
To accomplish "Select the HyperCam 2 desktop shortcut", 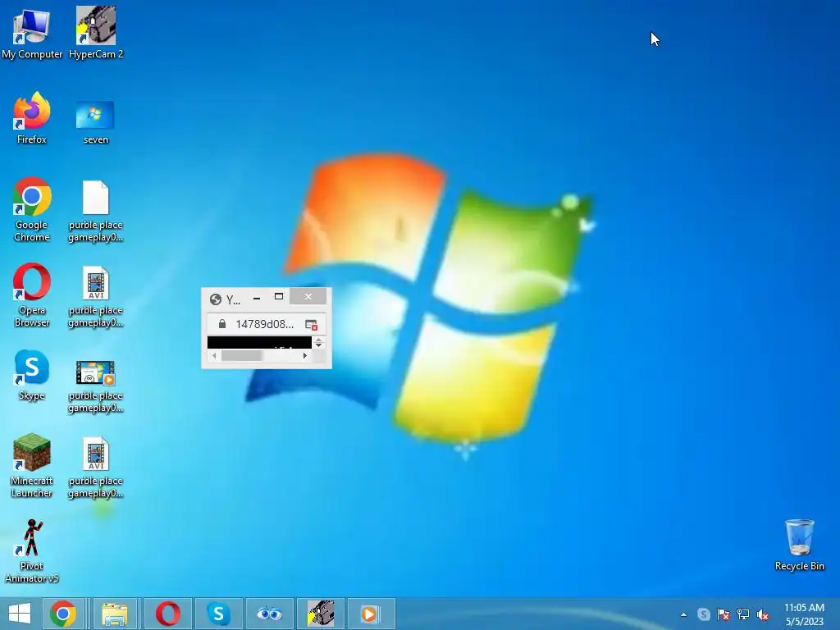I will tap(96, 32).
